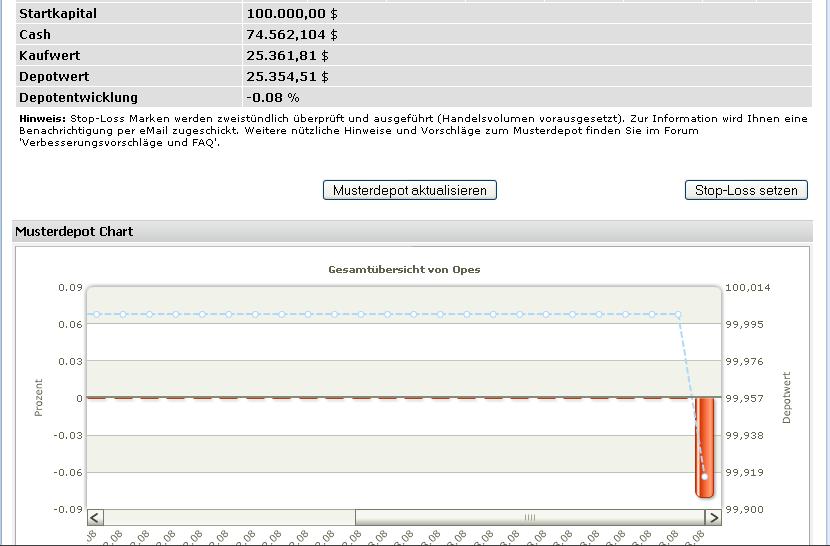Viewport: 830px width, 546px height.
Task: Click the Stop-Loss setzen button
Action: tap(746, 190)
